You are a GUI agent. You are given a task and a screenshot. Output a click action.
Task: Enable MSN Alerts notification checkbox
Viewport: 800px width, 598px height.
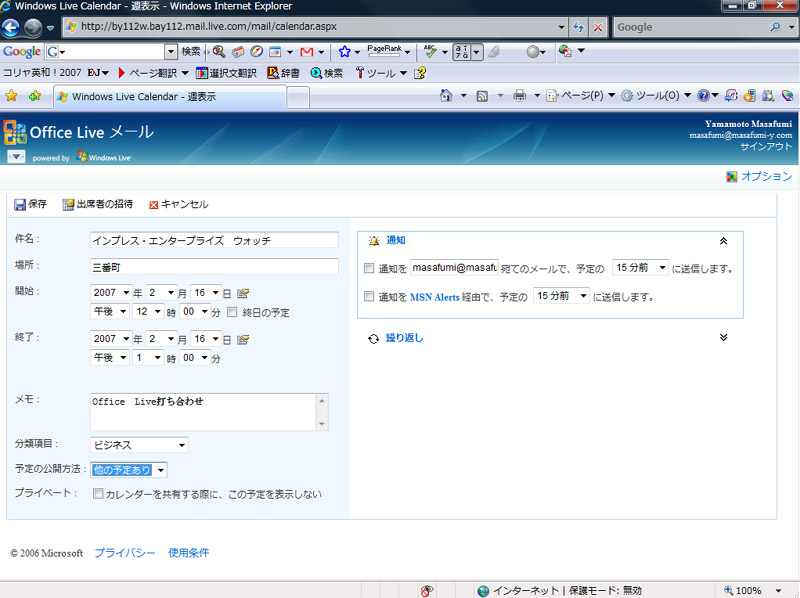tap(369, 296)
